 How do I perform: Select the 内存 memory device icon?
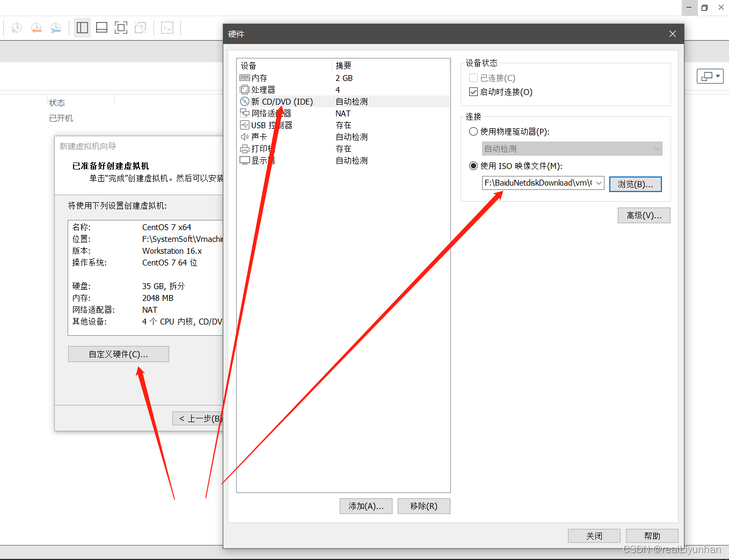point(245,77)
